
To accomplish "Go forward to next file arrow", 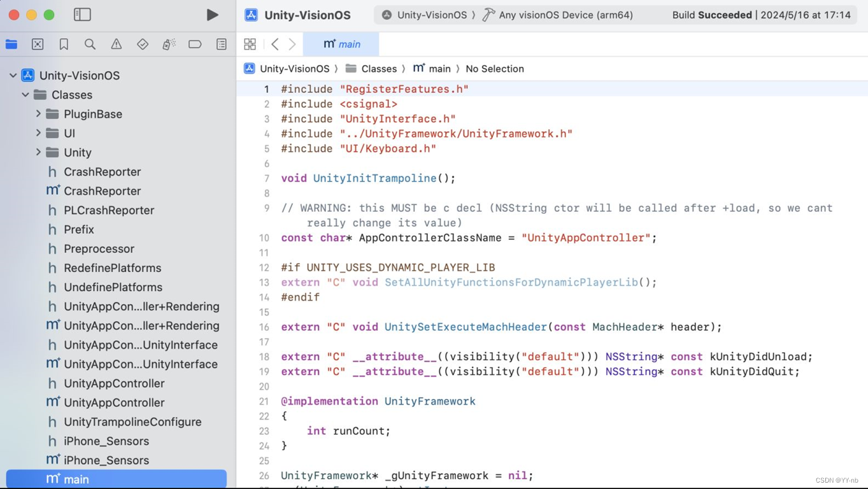I will point(292,44).
